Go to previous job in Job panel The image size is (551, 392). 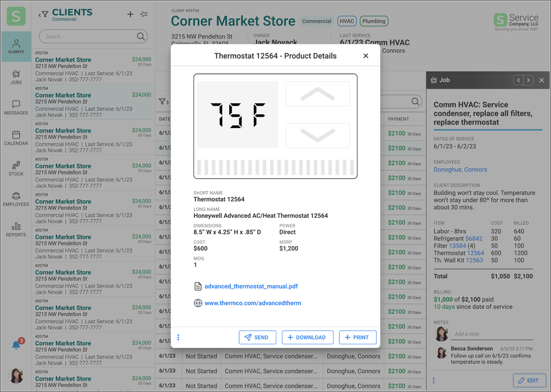(518, 80)
